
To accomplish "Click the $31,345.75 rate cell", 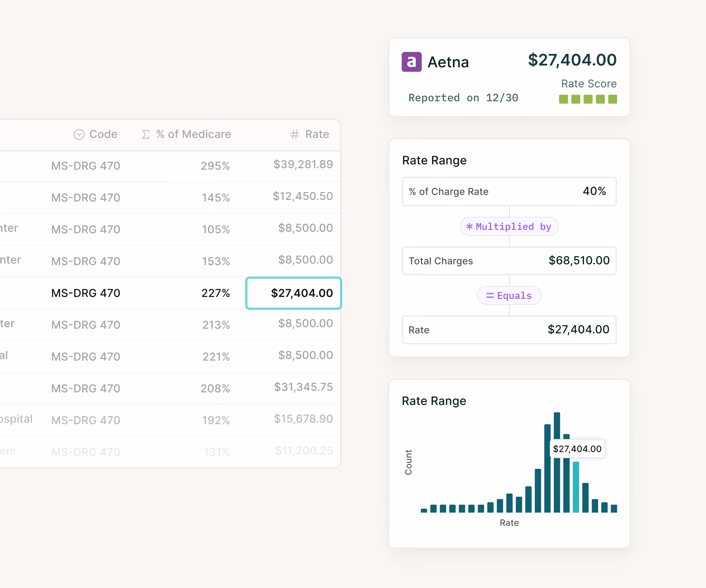I will coord(303,387).
